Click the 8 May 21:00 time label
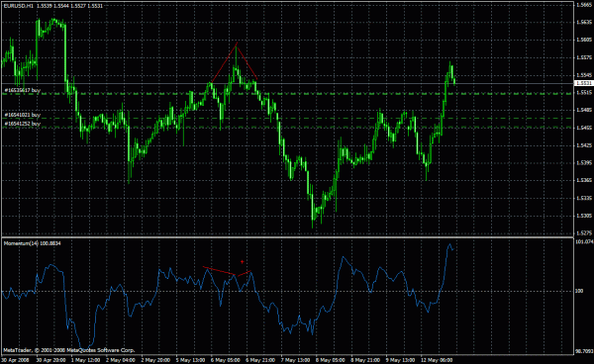Screen dimensions: 594x364 [x=365, y=360]
